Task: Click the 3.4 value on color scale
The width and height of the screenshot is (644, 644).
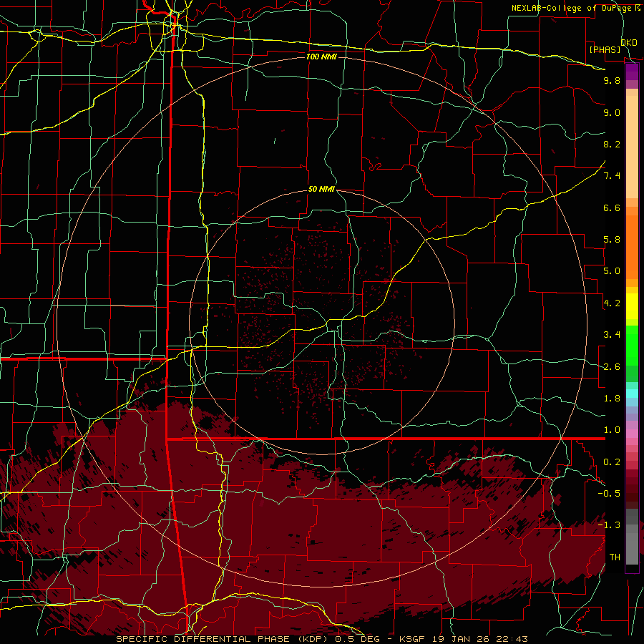Action: pyautogui.click(x=612, y=335)
